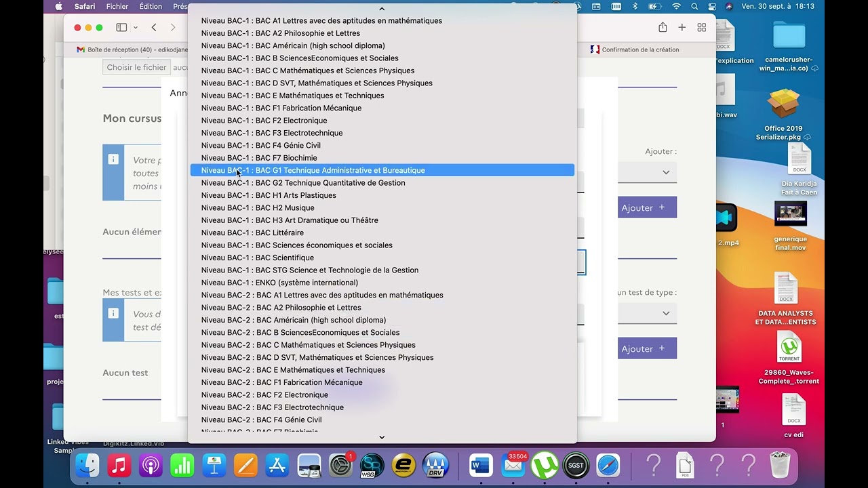The height and width of the screenshot is (488, 868).
Task: Select generique final.mov on the desktop
Action: (790, 226)
